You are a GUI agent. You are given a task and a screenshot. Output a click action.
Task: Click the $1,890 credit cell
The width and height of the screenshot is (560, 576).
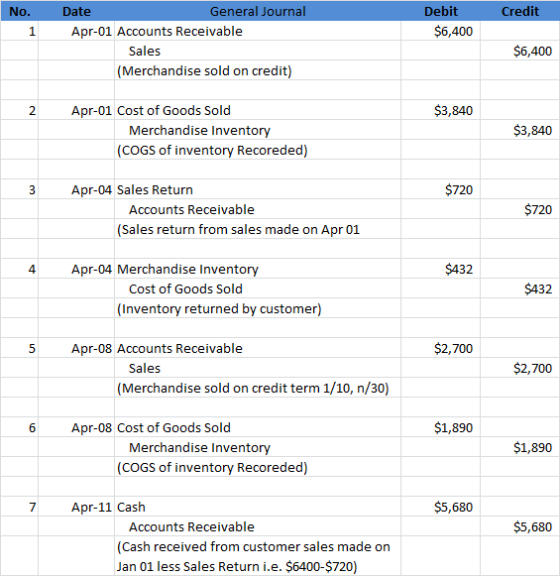point(520,448)
